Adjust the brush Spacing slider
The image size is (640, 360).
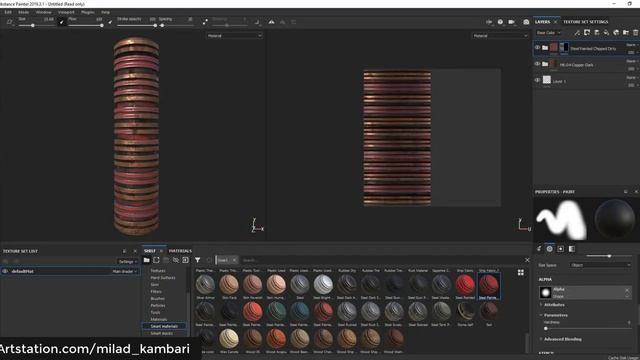click(x=176, y=25)
